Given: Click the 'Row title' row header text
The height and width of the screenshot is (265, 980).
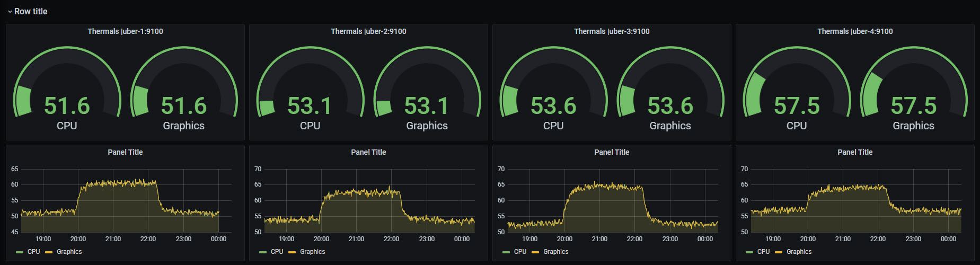Looking at the screenshot, I should click(x=31, y=12).
